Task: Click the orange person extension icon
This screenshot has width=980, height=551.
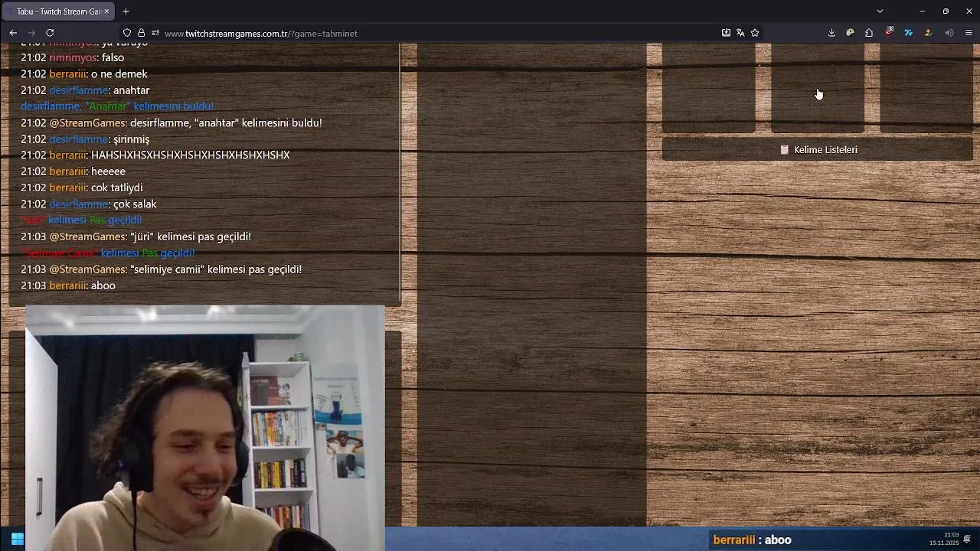Action: tap(928, 33)
